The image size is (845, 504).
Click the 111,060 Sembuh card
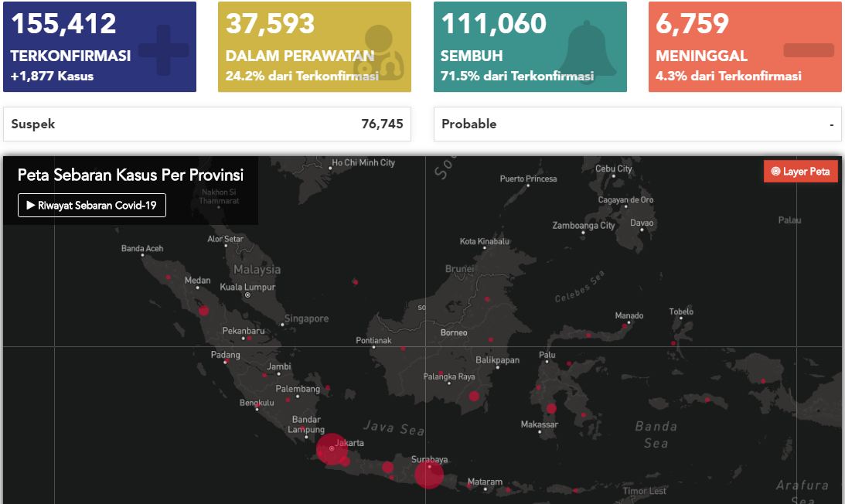coord(530,47)
